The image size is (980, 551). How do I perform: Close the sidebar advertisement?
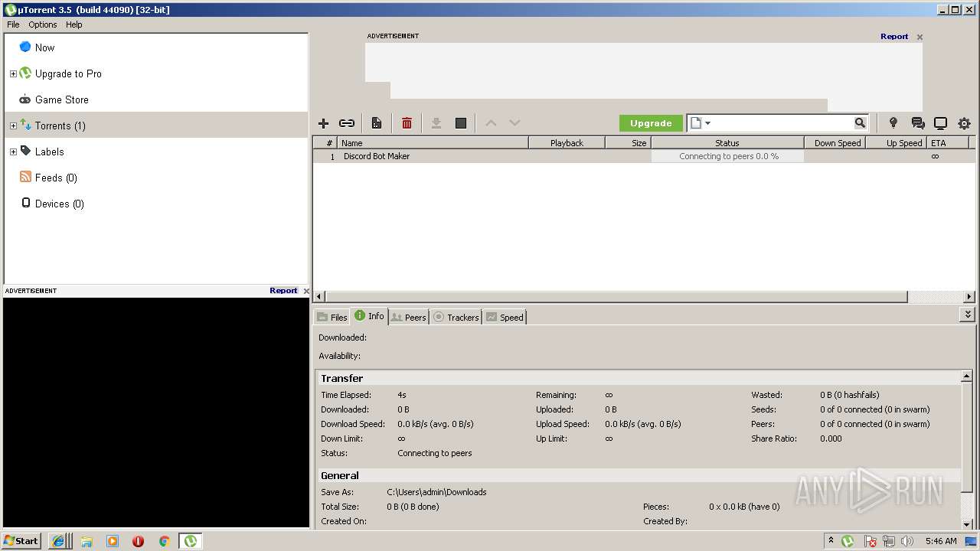306,291
